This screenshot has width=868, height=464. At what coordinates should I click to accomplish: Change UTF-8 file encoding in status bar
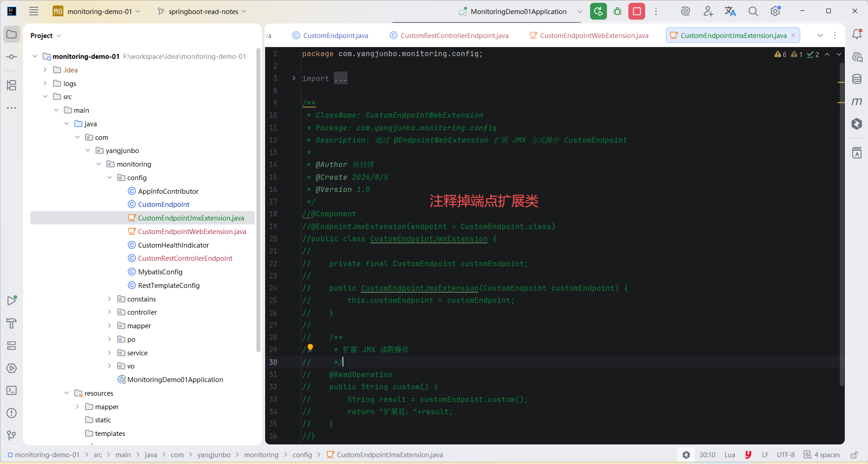786,455
